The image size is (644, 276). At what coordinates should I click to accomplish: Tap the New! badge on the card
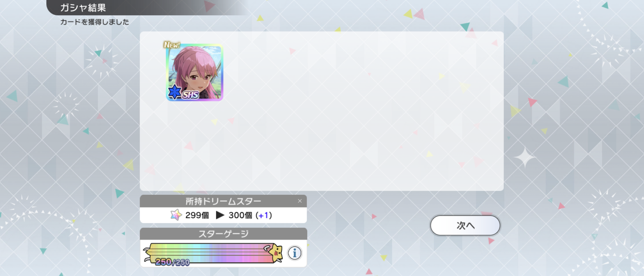172,45
